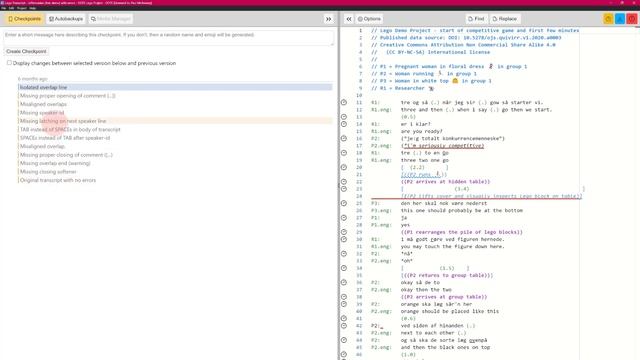Select checkpoint 'Missing proper opening of comment'
640x360 pixels.
pos(175,96)
